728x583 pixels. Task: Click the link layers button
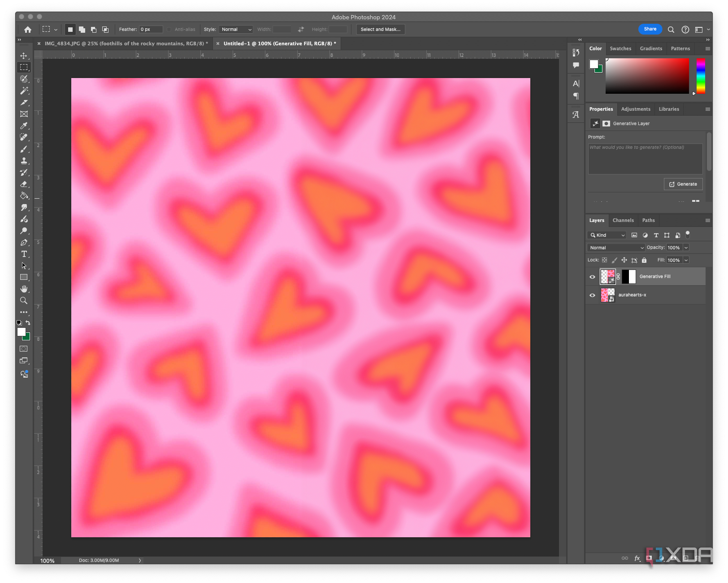[x=624, y=558]
